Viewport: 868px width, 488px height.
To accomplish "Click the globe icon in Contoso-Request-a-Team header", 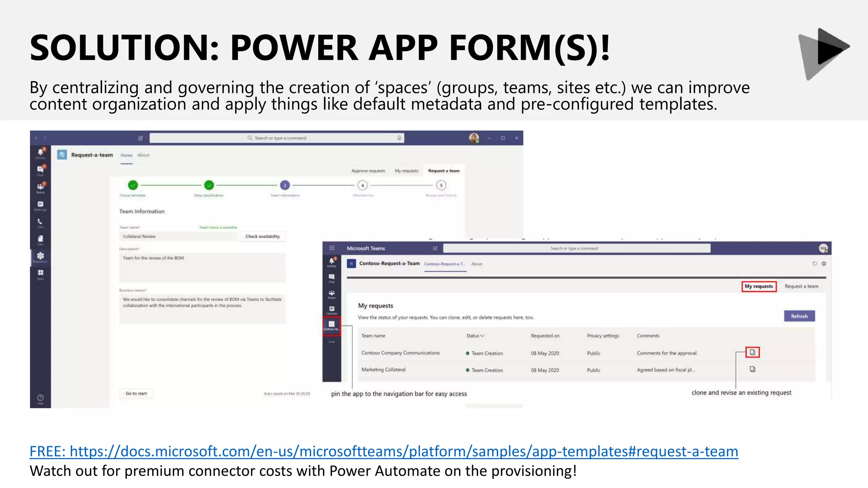I will [x=824, y=263].
